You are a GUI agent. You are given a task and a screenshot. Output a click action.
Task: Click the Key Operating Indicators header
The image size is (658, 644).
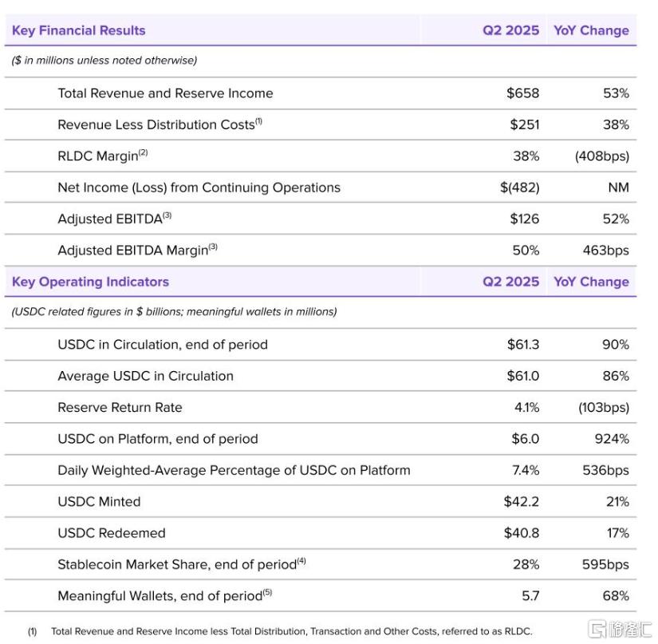(90, 282)
